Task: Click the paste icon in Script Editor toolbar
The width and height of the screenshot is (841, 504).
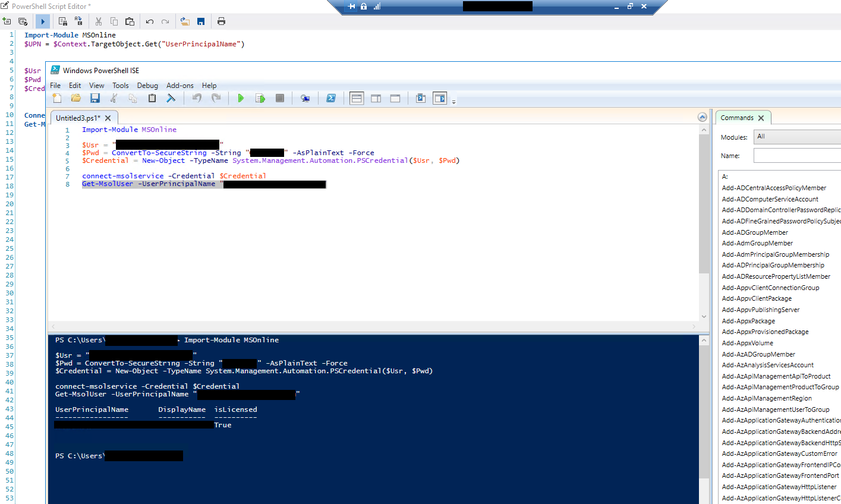Action: pos(130,21)
